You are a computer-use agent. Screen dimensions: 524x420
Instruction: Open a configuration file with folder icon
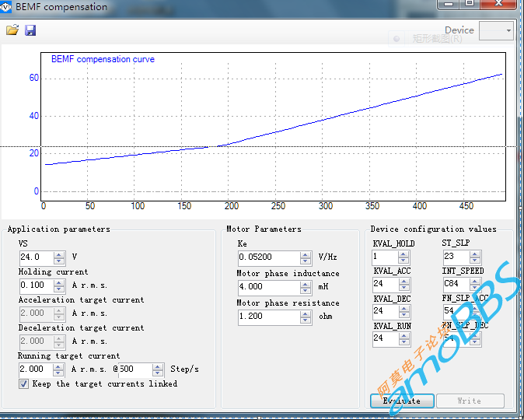click(x=12, y=30)
